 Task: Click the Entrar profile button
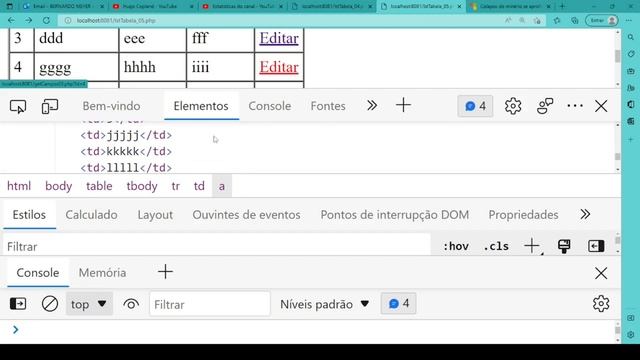[x=602, y=20]
